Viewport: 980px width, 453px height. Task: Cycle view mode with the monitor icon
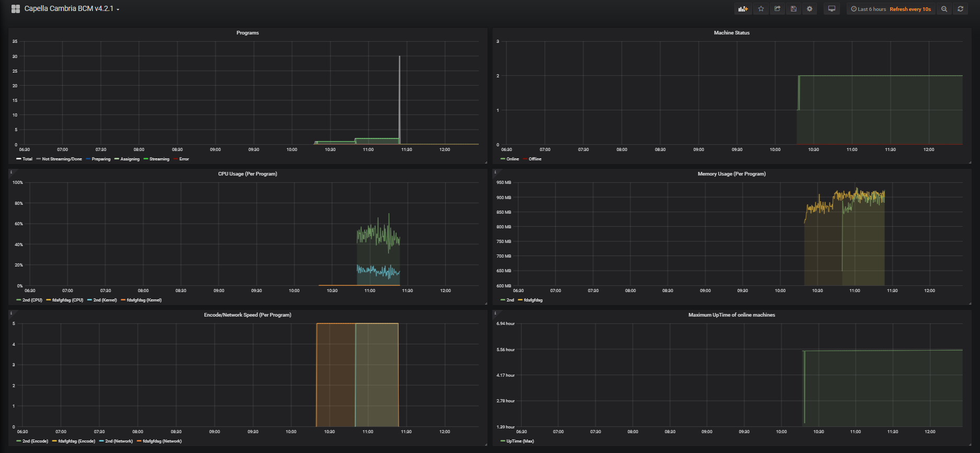point(832,9)
